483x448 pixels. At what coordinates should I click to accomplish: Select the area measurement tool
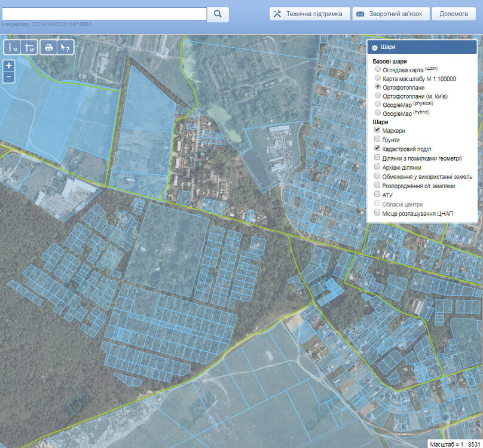point(29,47)
